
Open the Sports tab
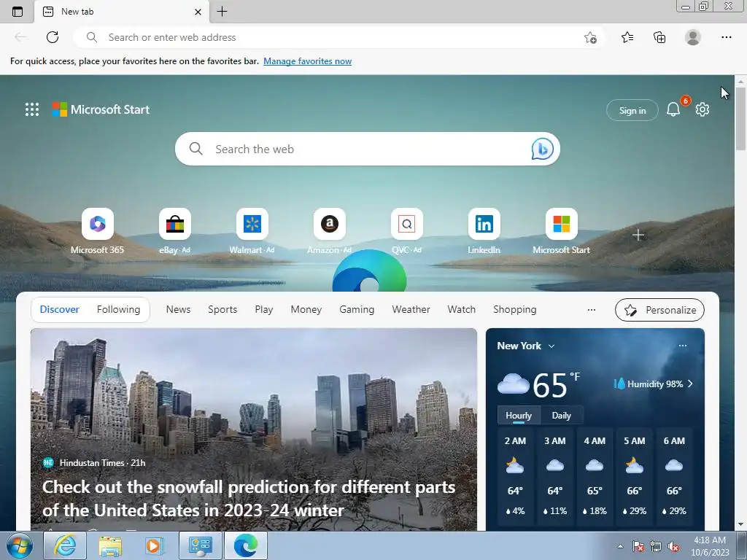pyautogui.click(x=222, y=309)
